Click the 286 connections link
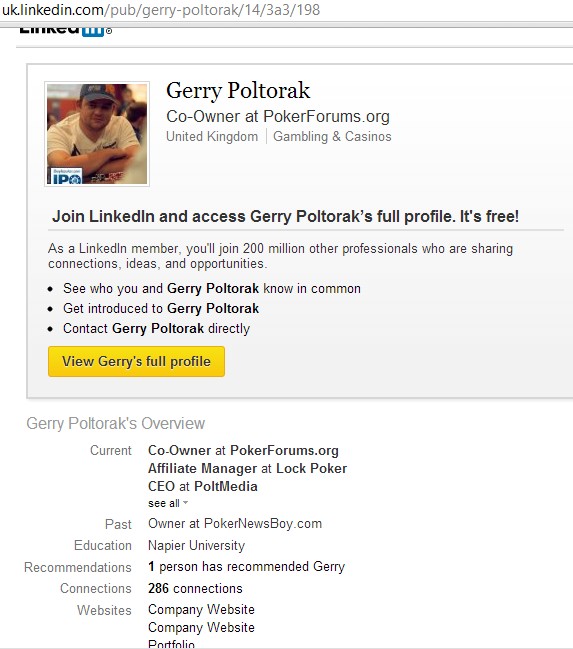Screen dimensions: 573x649 pyautogui.click(x=195, y=589)
